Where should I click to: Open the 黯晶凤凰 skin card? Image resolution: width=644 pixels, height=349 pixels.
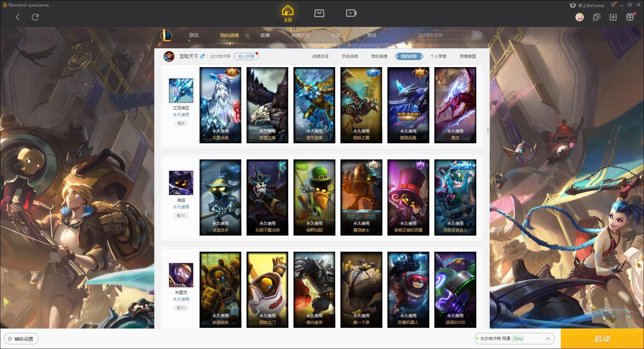(408, 105)
